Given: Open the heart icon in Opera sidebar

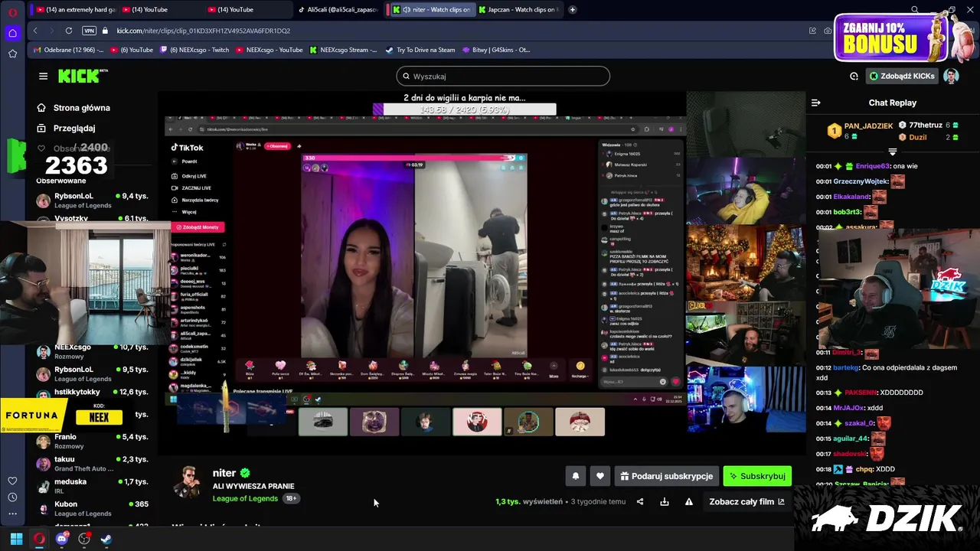Looking at the screenshot, I should (x=12, y=481).
